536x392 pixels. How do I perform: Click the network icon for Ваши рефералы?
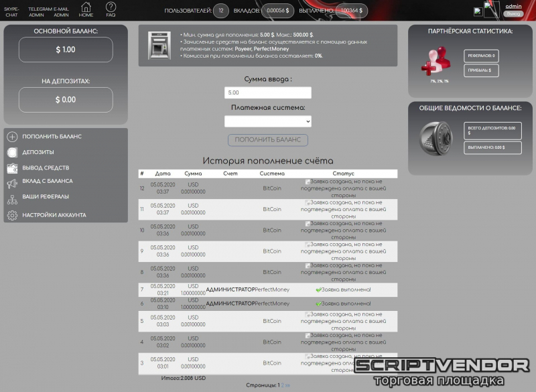pos(12,199)
